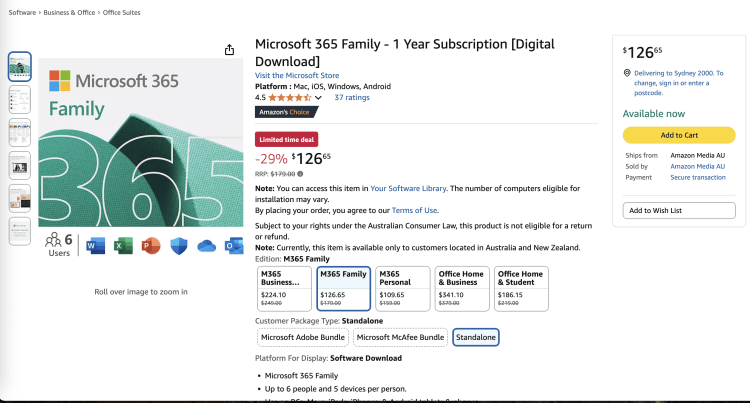This screenshot has height=403, width=750.
Task: Click the 6 Users people icon
Action: pyautogui.click(x=53, y=240)
